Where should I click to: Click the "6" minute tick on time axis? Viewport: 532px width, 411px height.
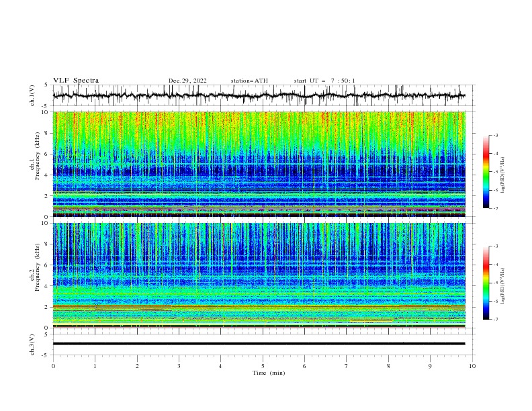click(x=304, y=366)
